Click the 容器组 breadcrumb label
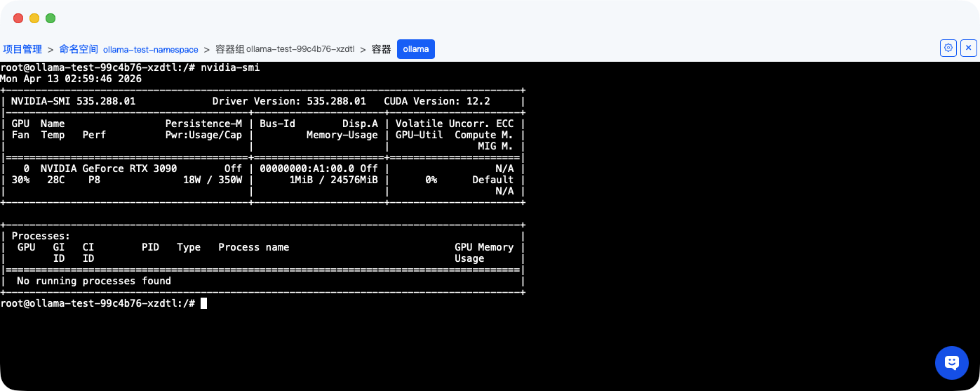This screenshot has height=391, width=980. (230, 49)
